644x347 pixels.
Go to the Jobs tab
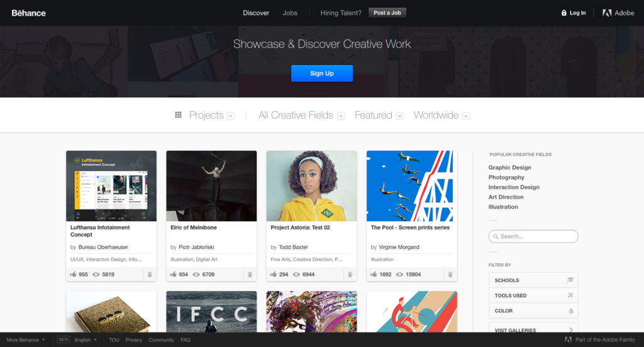point(290,13)
